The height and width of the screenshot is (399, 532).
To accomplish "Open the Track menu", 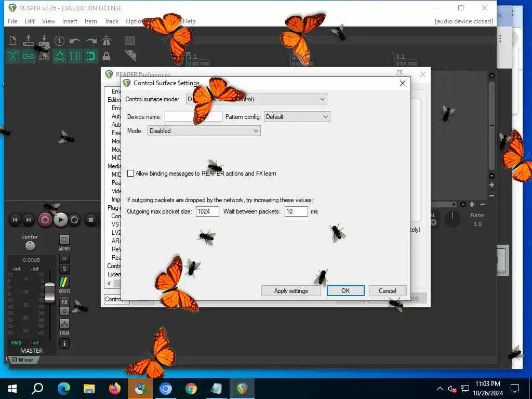I will 111,21.
